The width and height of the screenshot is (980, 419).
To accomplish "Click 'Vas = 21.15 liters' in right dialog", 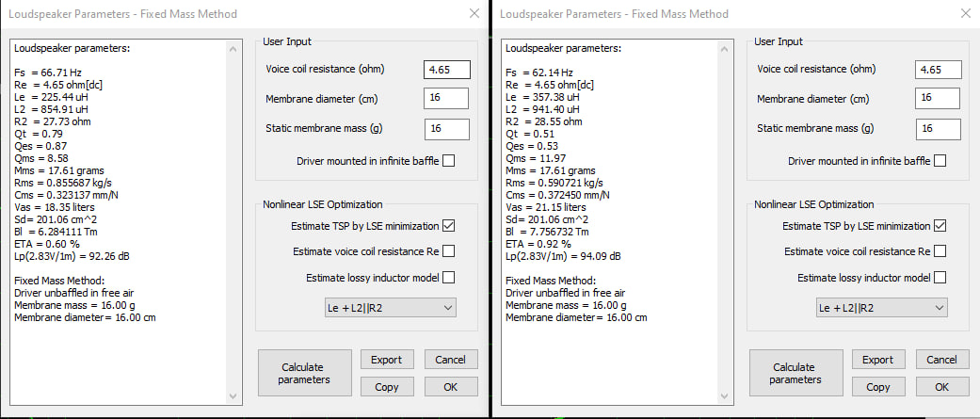I will 546,208.
